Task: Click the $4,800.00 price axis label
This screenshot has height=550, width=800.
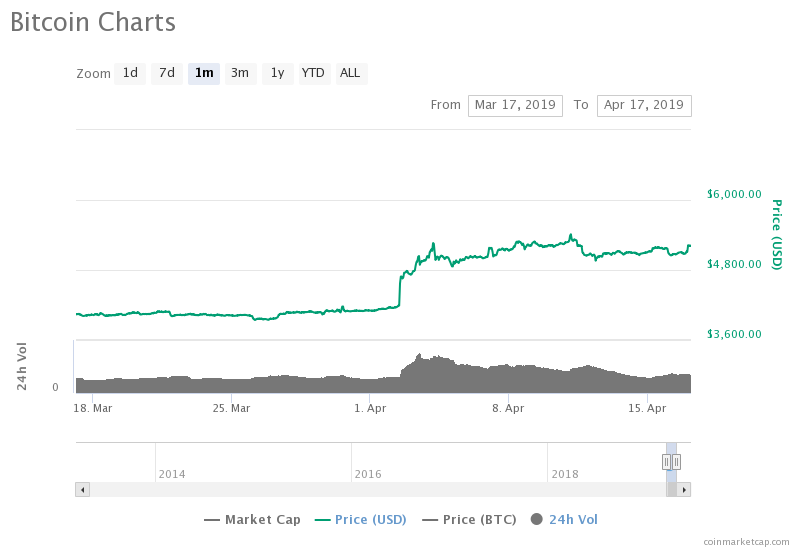Action: [x=734, y=264]
